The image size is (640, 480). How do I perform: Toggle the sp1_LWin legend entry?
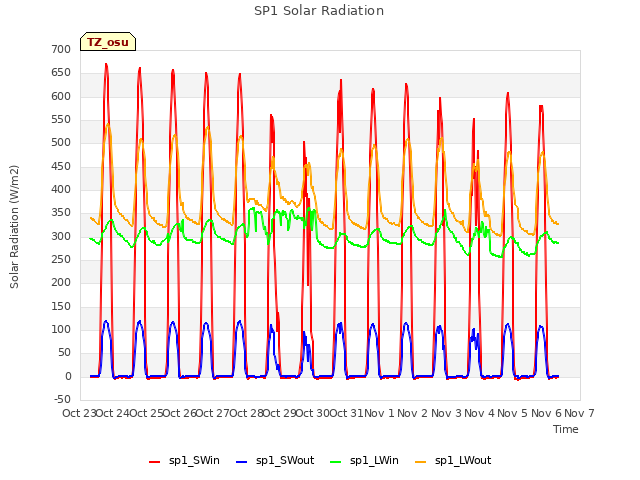pyautogui.click(x=364, y=461)
